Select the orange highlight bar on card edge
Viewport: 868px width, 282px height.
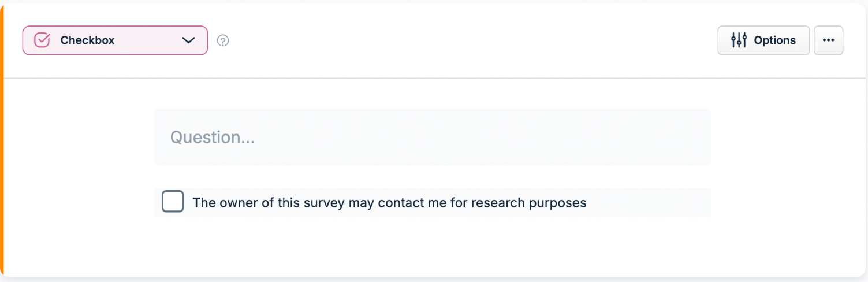click(2, 141)
